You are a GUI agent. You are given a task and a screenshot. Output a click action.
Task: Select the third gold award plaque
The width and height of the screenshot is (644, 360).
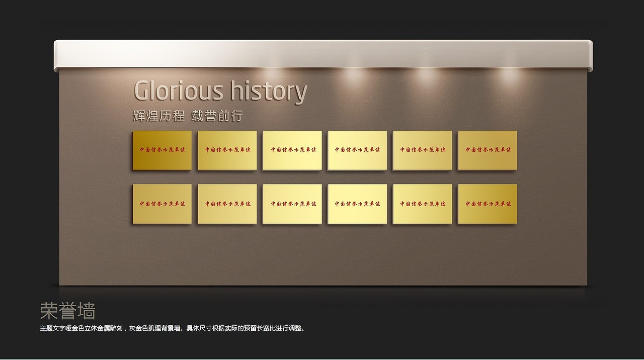click(x=292, y=150)
